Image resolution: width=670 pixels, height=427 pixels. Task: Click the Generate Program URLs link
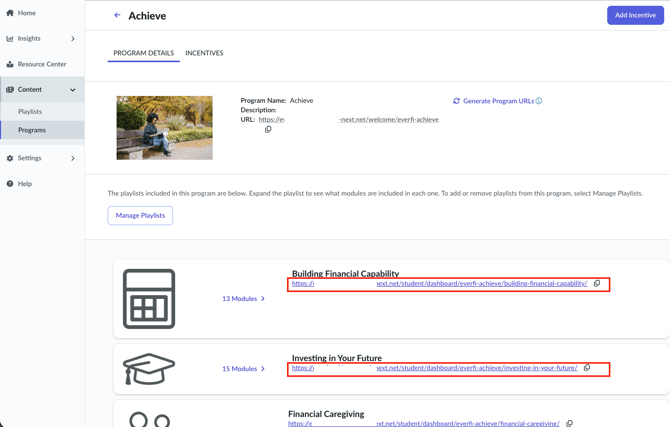pos(498,101)
